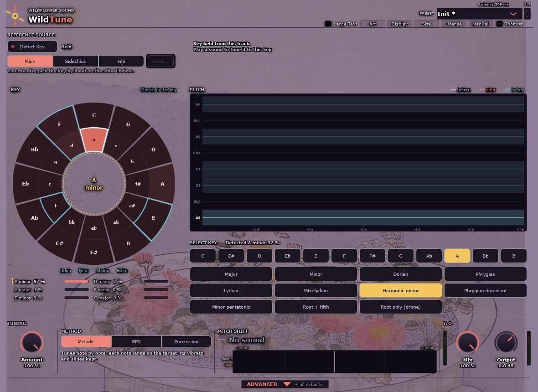Click the Mix knob

click(467, 343)
